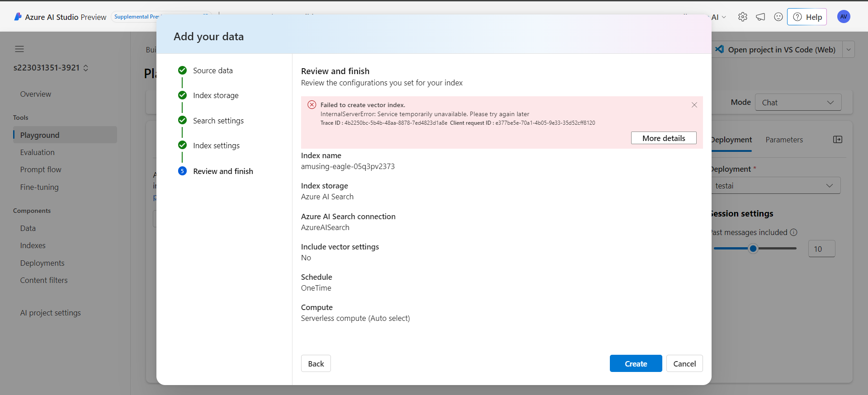Click the past messages number field
This screenshot has width=868, height=395.
click(821, 249)
